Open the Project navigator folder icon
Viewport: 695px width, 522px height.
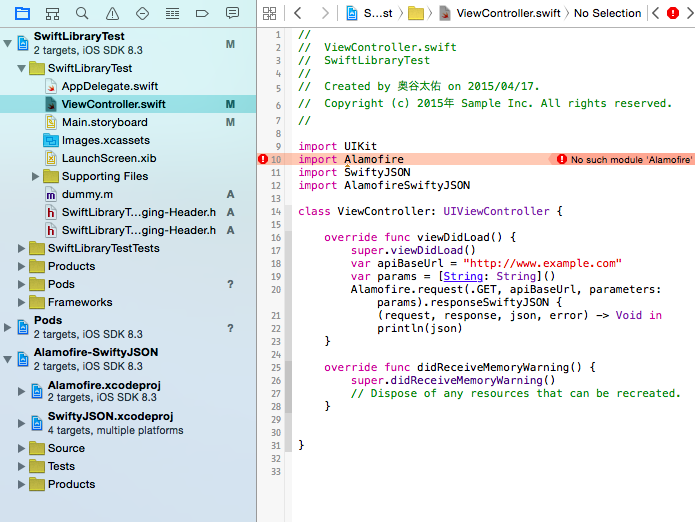pyautogui.click(x=22, y=13)
